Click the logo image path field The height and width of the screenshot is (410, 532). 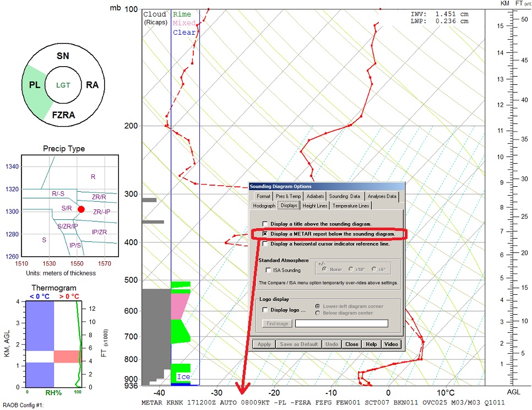pyautogui.click(x=341, y=323)
